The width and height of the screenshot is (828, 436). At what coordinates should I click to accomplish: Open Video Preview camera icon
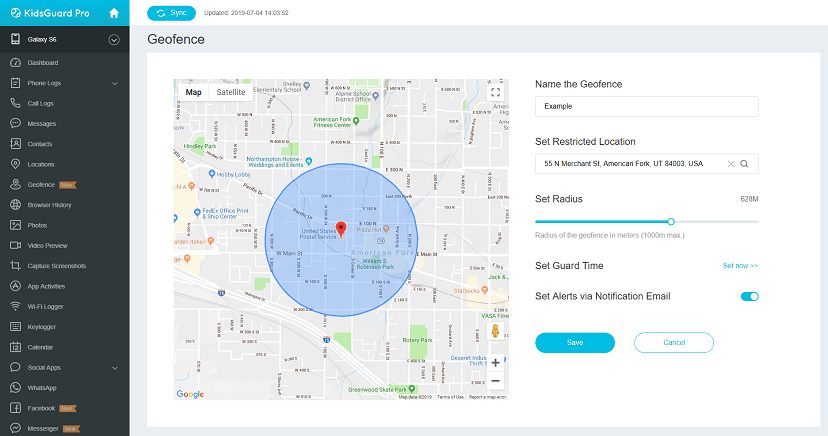(x=15, y=245)
